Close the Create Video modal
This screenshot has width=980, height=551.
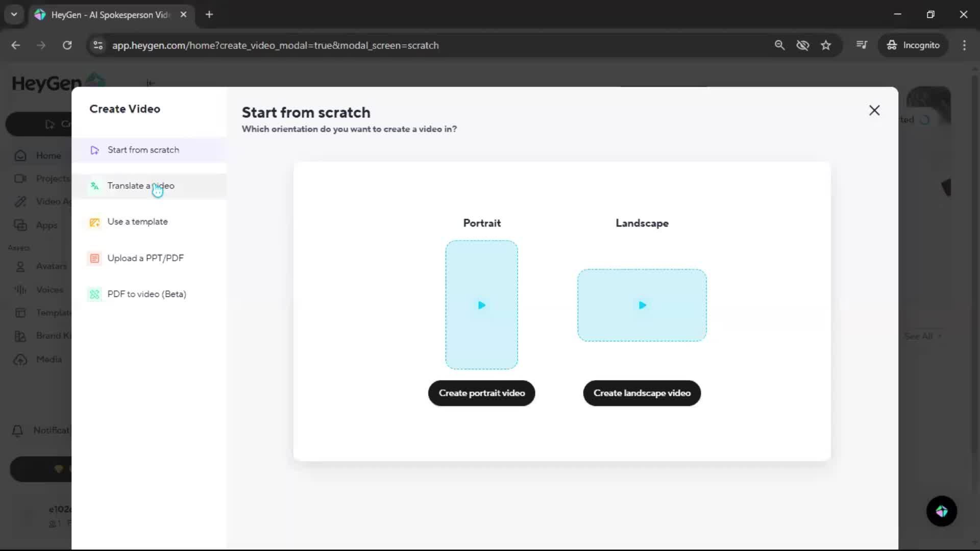point(874,110)
